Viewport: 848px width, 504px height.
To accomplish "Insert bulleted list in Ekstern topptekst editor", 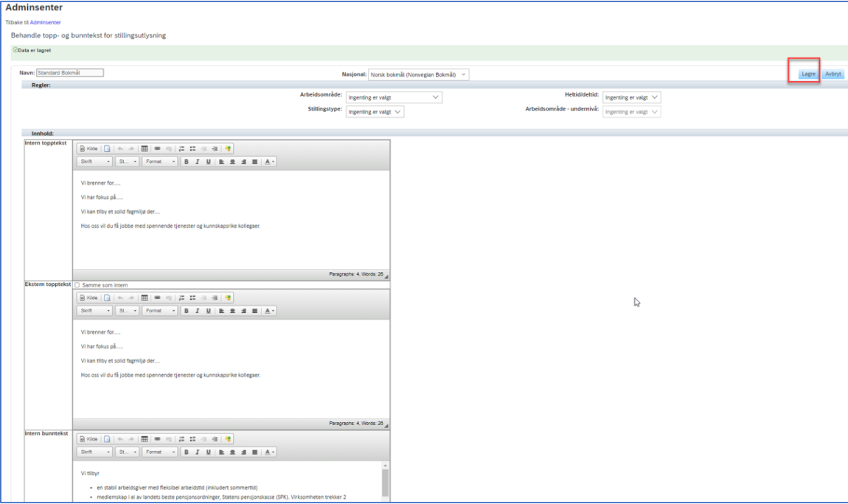I will (192, 298).
